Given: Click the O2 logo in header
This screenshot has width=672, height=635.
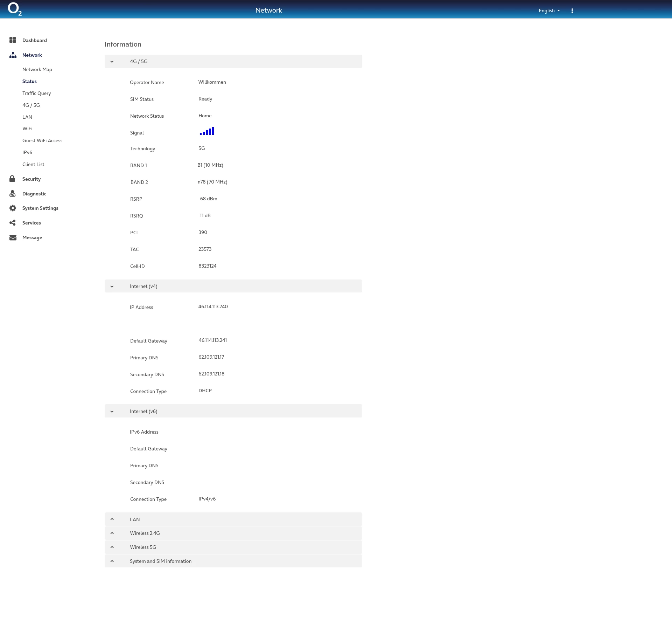Looking at the screenshot, I should coord(14,9).
